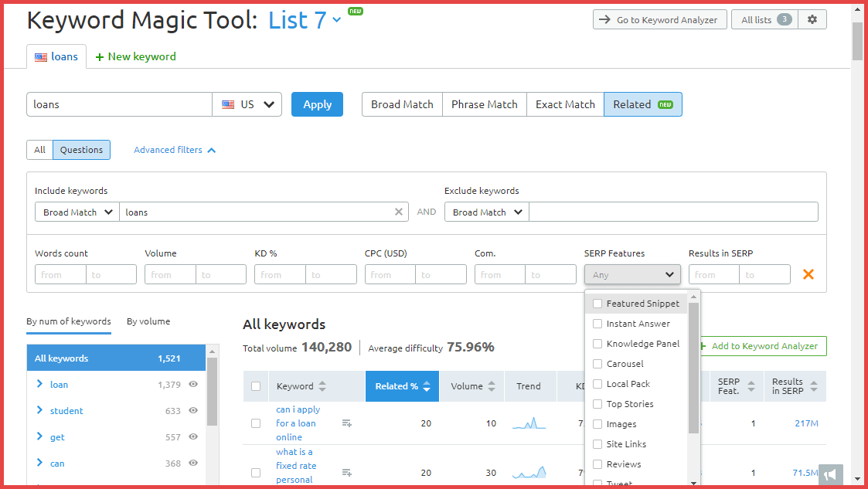Open exclude keywords Broad Match dropdown
The image size is (868, 489).
(487, 212)
